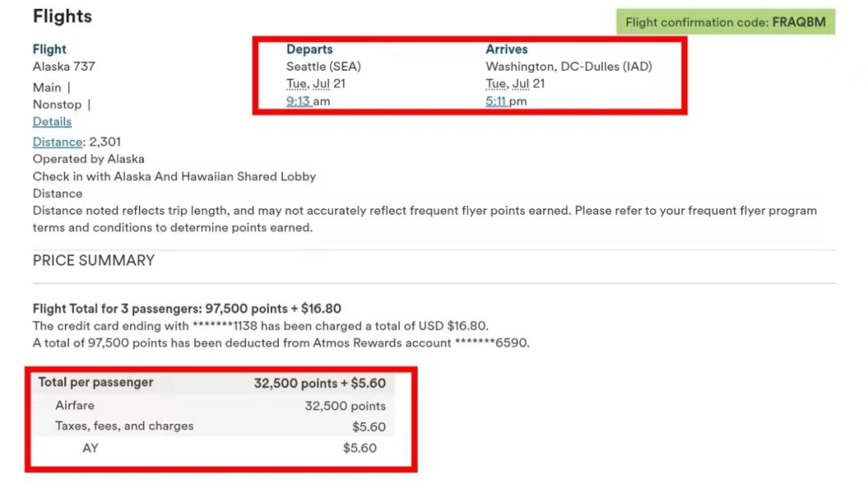This screenshot has height=489, width=868.
Task: Click the Distance link
Action: 58,142
